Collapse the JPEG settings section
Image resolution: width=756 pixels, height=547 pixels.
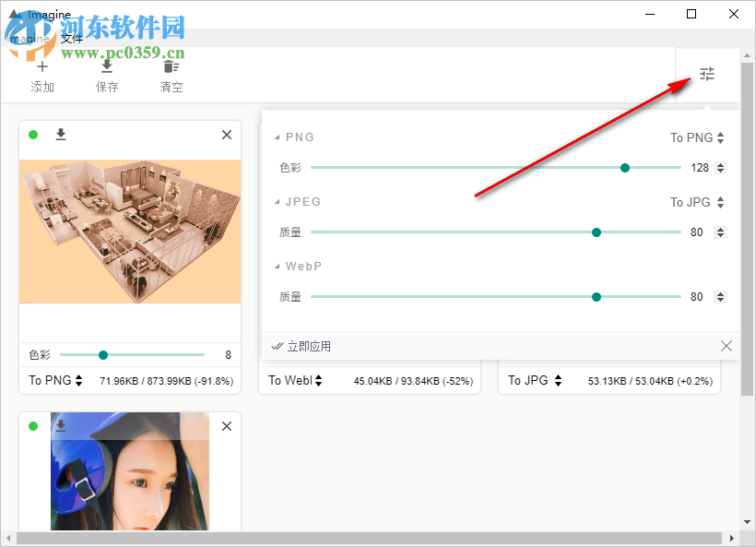coord(278,202)
